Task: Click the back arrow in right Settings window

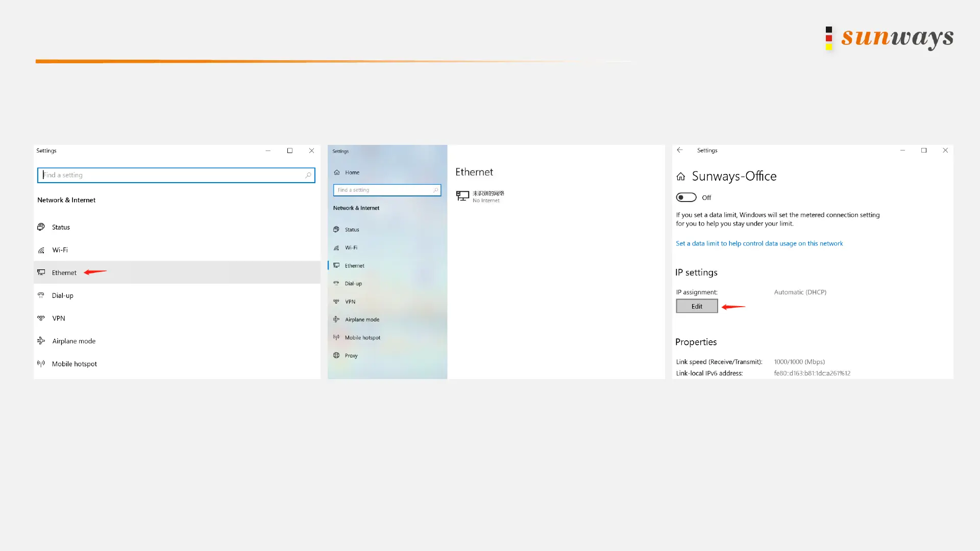Action: click(x=680, y=150)
